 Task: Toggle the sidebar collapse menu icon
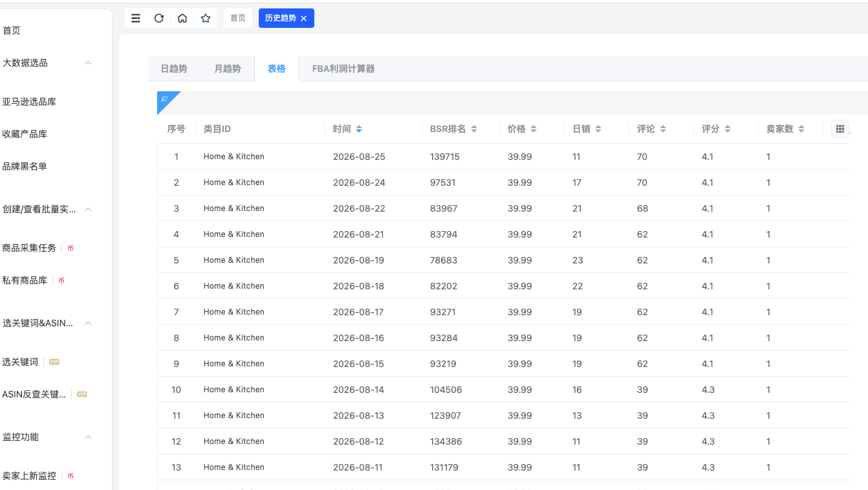click(x=136, y=18)
